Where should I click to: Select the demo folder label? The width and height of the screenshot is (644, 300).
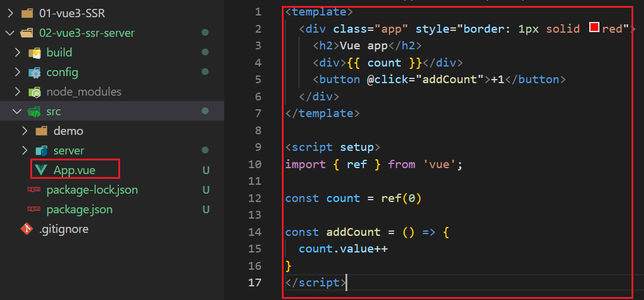click(68, 131)
